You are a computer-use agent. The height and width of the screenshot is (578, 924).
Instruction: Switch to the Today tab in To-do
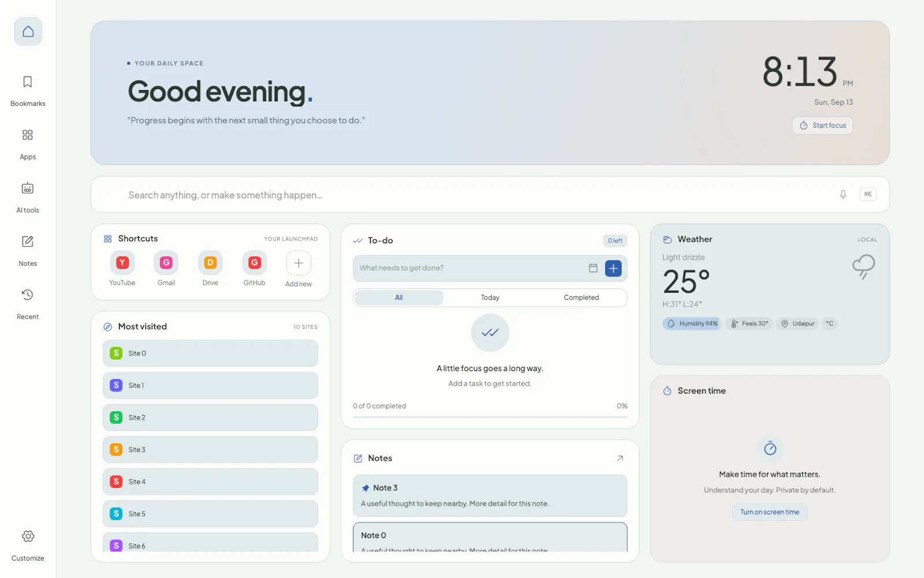[490, 298]
